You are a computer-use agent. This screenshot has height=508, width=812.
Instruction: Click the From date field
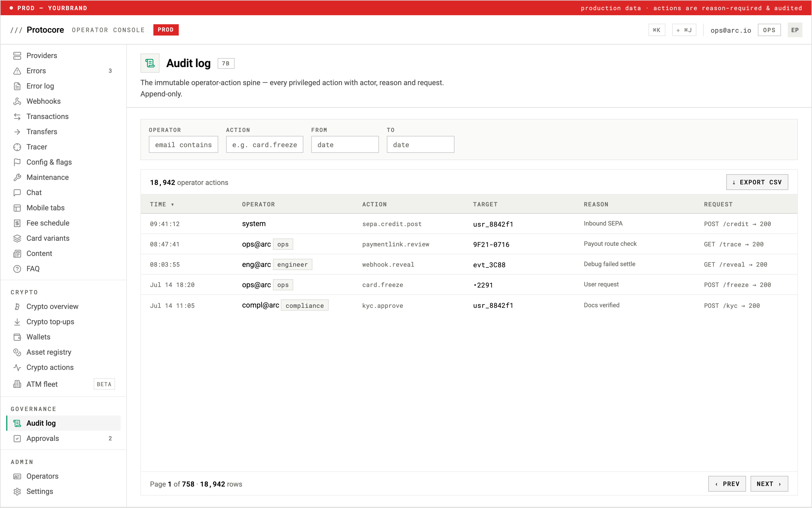coord(345,144)
